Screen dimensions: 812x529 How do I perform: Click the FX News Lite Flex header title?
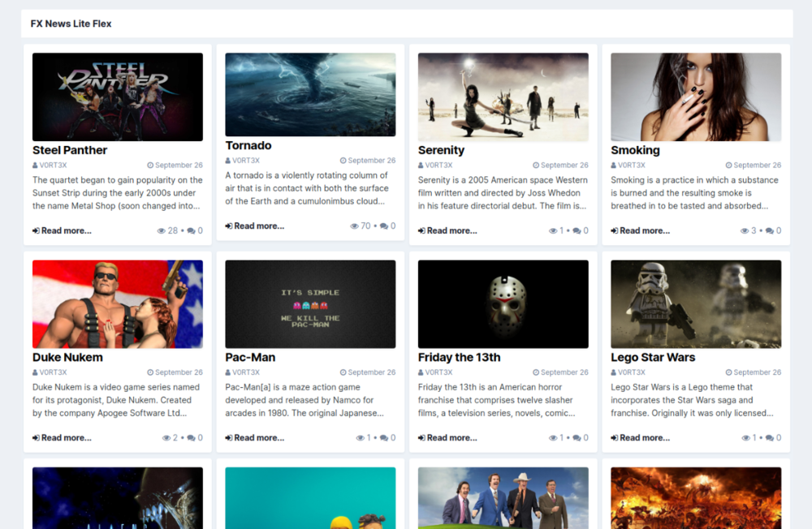coord(71,24)
